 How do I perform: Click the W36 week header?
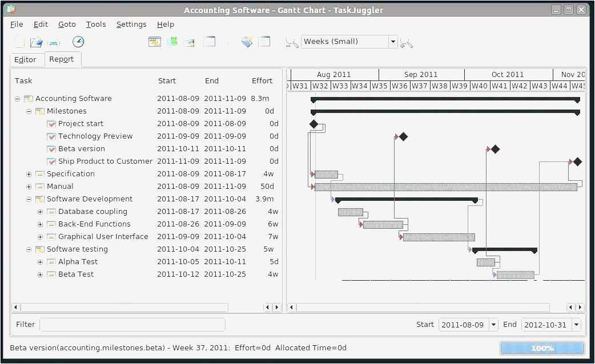pyautogui.click(x=400, y=86)
